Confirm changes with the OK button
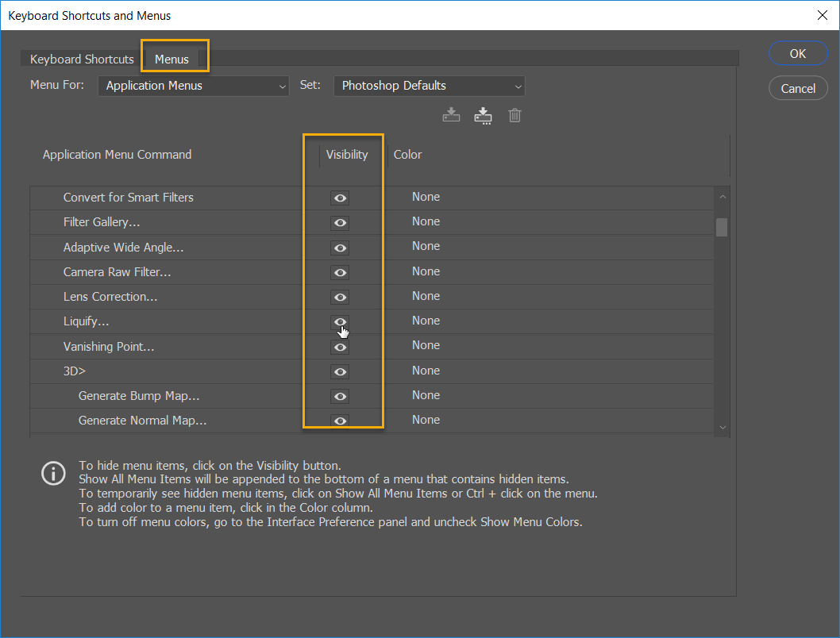The height and width of the screenshot is (638, 840). coord(798,53)
